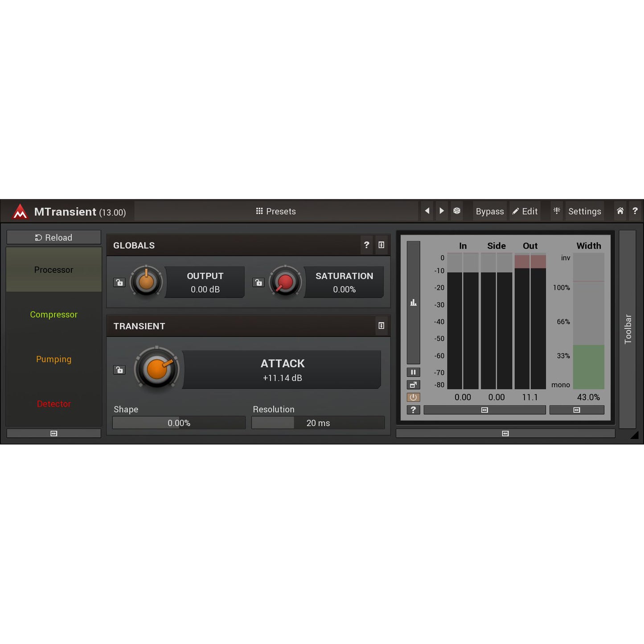Pause the level meters
This screenshot has width=644, height=644.
(x=413, y=372)
